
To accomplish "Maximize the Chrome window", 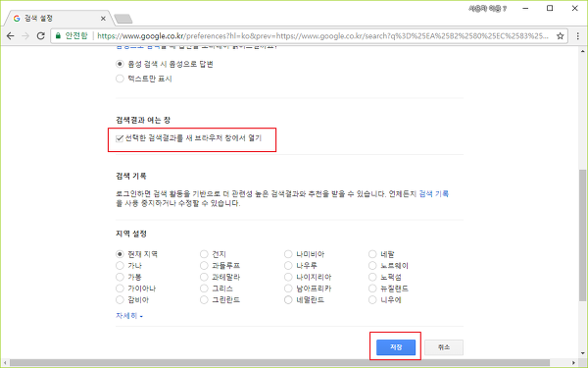I will click(x=550, y=8).
